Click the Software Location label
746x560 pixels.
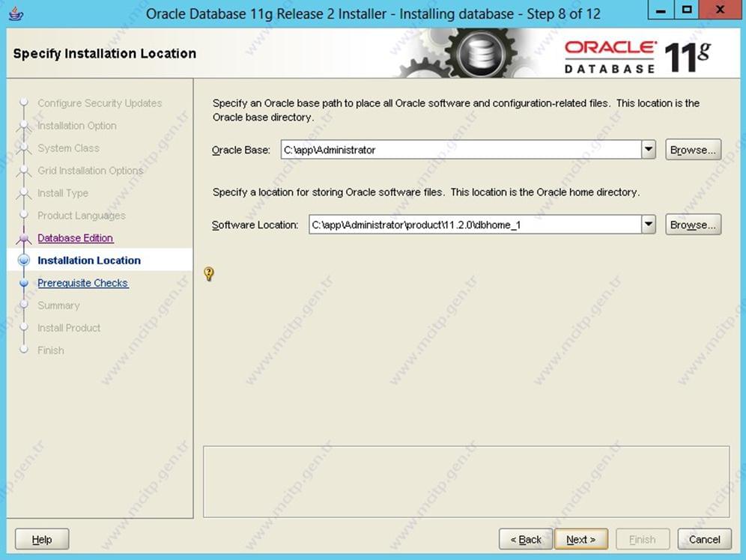[255, 225]
